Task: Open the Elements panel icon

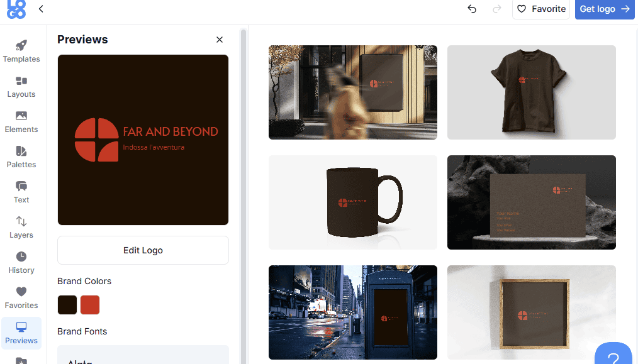Action: click(x=21, y=116)
